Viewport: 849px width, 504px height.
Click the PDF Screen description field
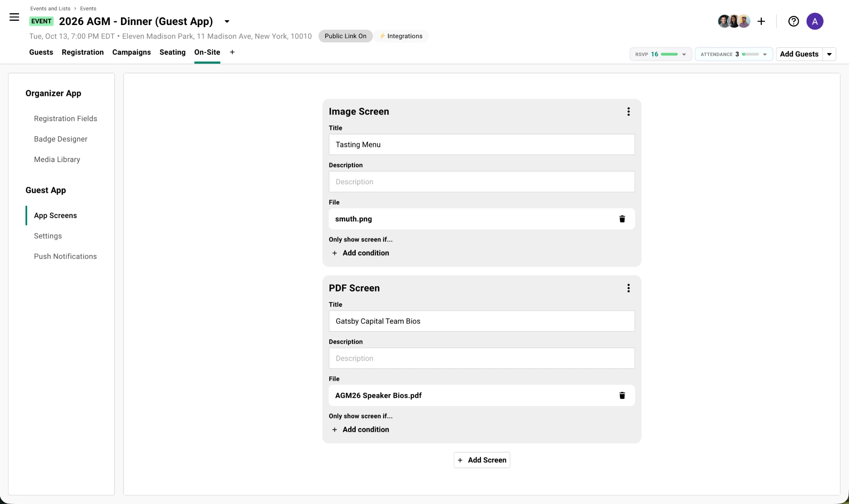[482, 358]
